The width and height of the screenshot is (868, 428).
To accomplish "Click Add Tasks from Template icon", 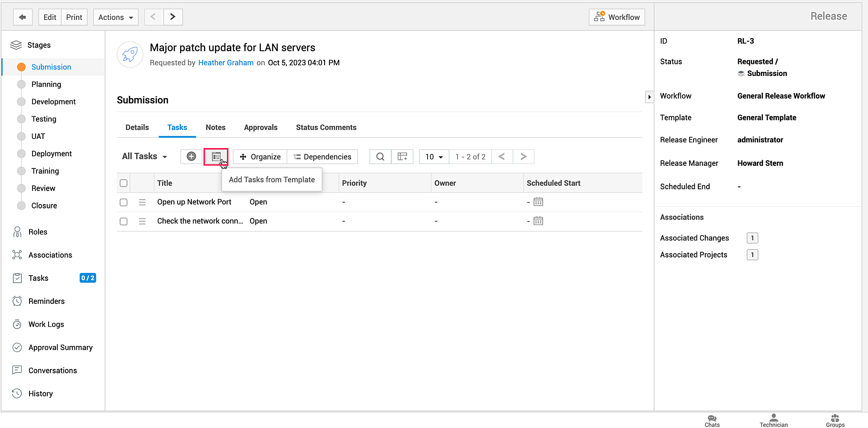I will tap(216, 157).
